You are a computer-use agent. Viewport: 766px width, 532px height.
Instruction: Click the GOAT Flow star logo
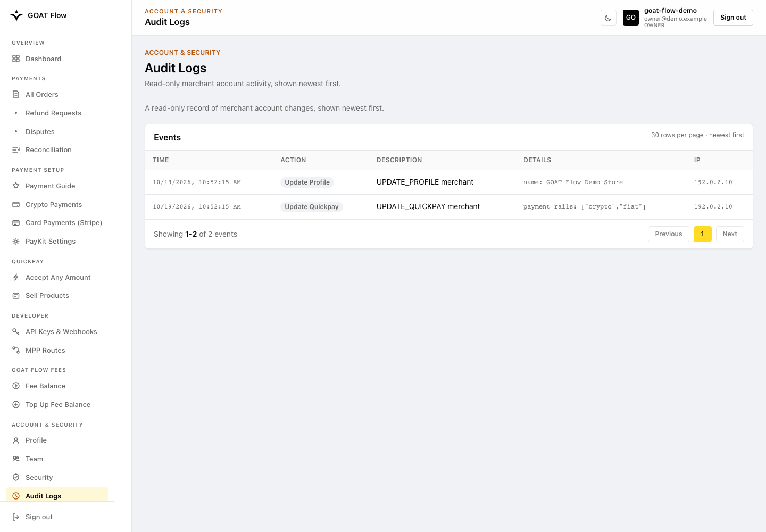[16, 15]
